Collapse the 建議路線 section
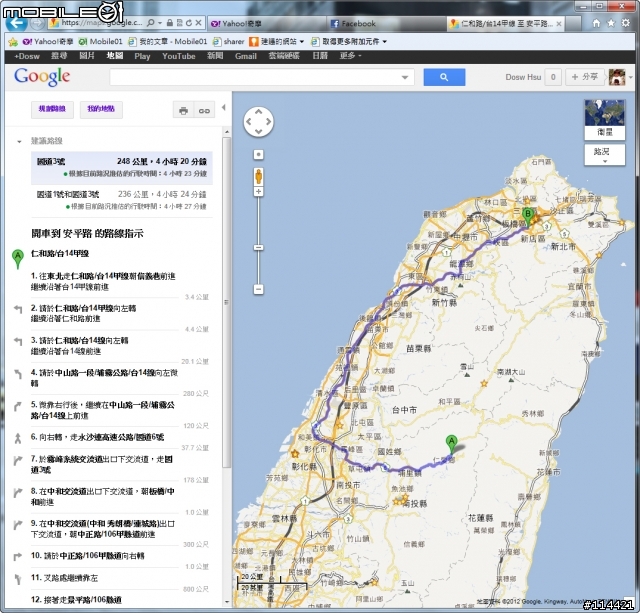The height and width of the screenshot is (613, 640). pos(19,142)
